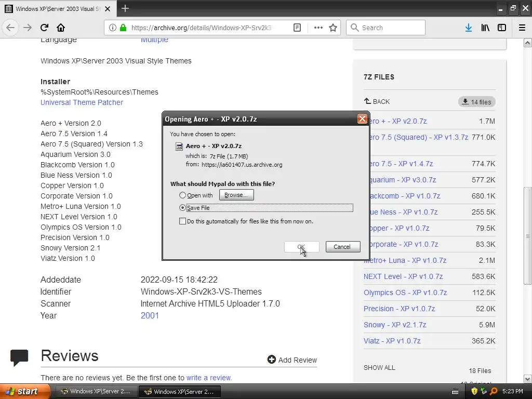Close the Windows XP\Server 2003 browser tab
Viewport: 532px width, 399px height.
tap(108, 9)
